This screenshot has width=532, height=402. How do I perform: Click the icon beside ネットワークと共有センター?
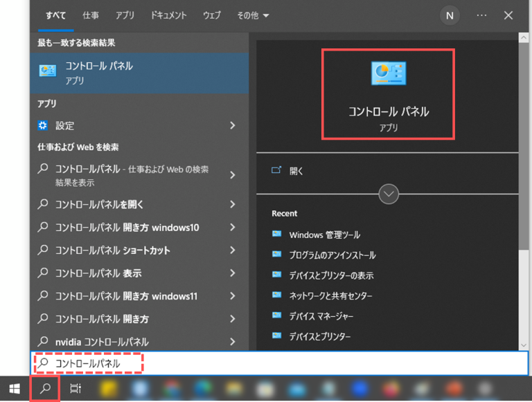tap(277, 295)
